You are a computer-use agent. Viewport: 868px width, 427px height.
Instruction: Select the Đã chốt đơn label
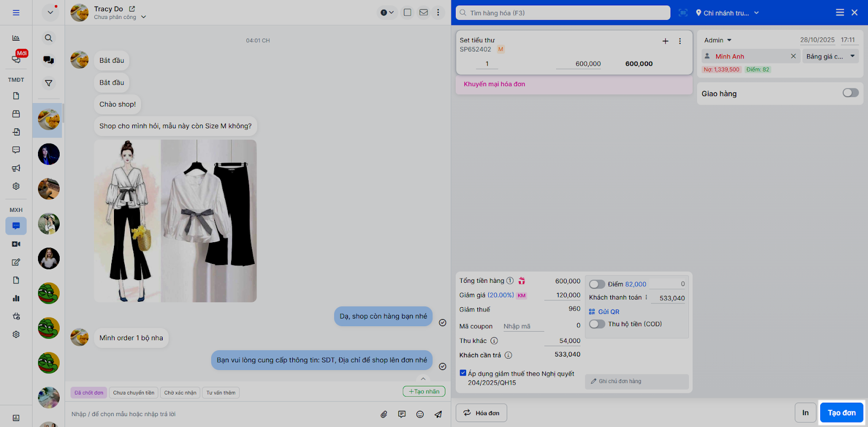tap(88, 393)
